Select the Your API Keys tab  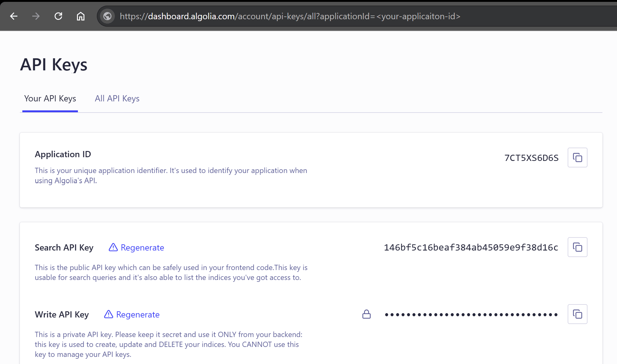(50, 98)
